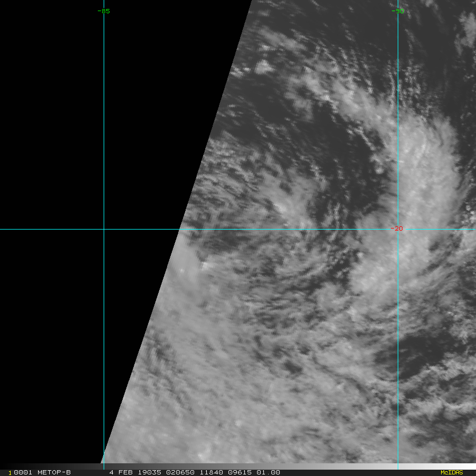
Task: Click the 020650 time value
Action: click(180, 472)
